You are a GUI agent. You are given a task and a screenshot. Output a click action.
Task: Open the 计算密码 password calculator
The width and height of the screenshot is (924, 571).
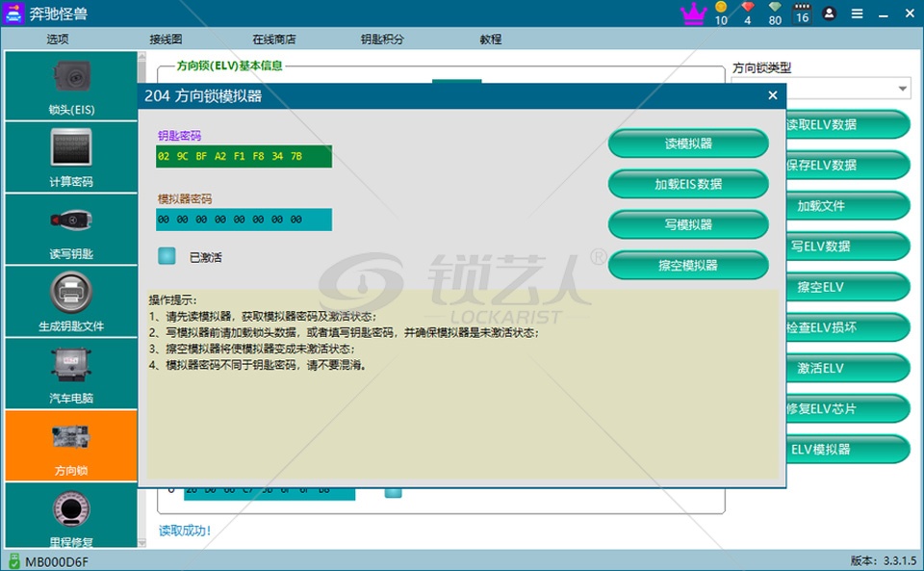point(71,157)
